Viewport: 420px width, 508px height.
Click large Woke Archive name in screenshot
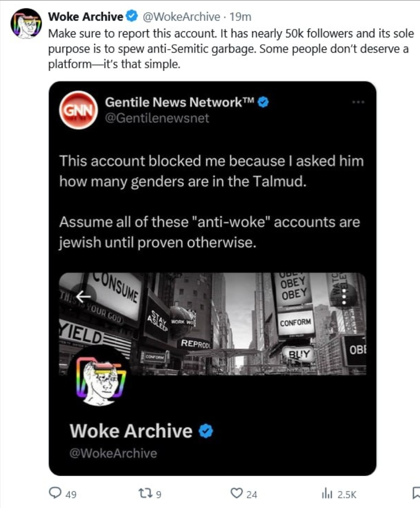[x=131, y=431]
